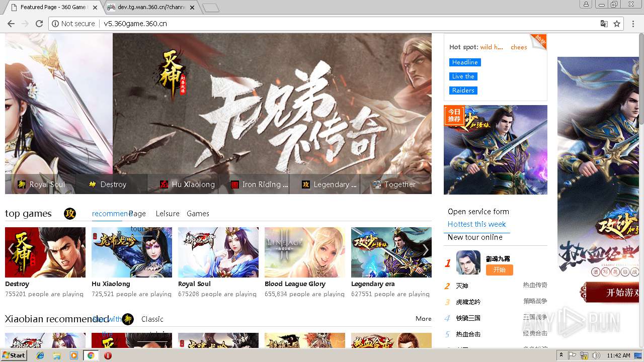Open the Chrome taskbar icon
644x362 pixels.
91,355
